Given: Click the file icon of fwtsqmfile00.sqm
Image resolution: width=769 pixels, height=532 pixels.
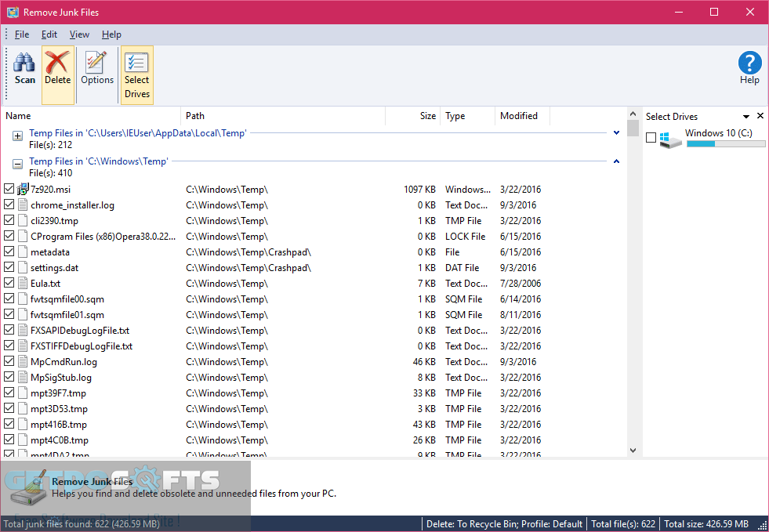Looking at the screenshot, I should [23, 299].
